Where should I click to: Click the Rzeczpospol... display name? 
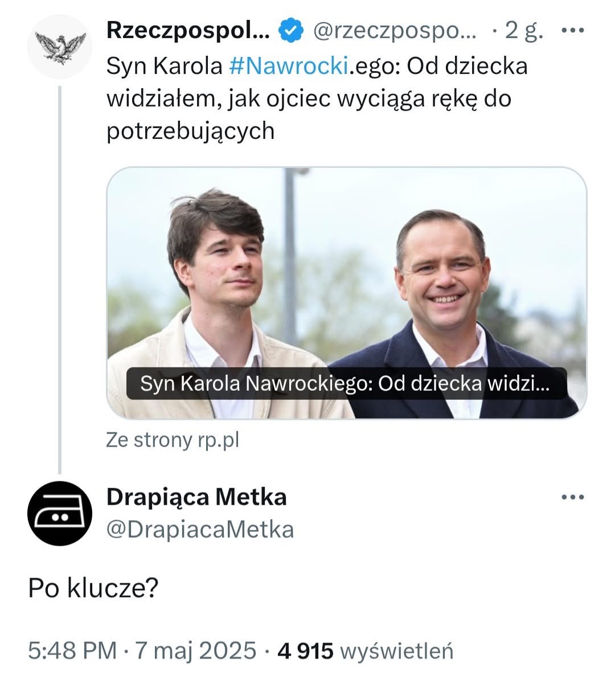tap(188, 32)
